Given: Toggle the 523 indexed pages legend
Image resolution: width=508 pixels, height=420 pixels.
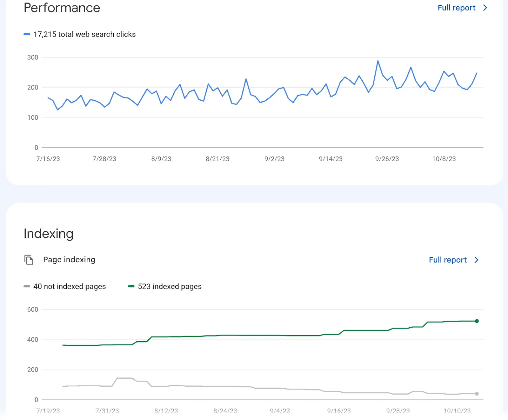Looking at the screenshot, I should pyautogui.click(x=170, y=286).
